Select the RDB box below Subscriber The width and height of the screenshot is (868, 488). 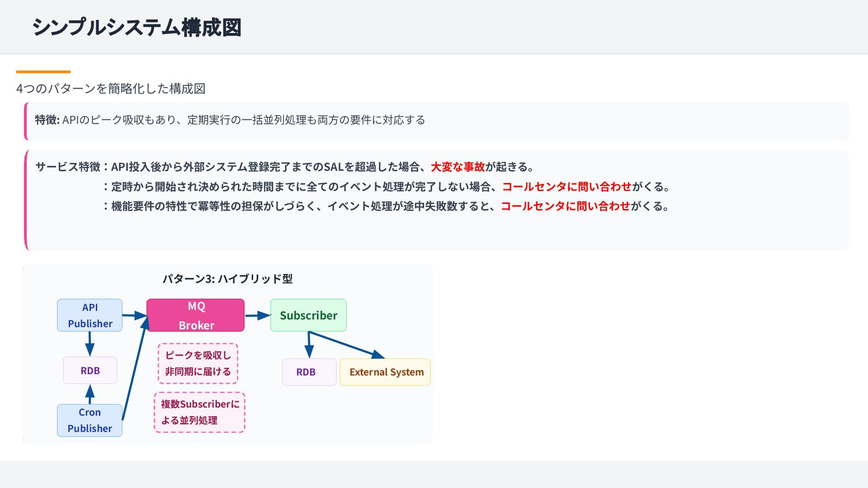coord(309,372)
